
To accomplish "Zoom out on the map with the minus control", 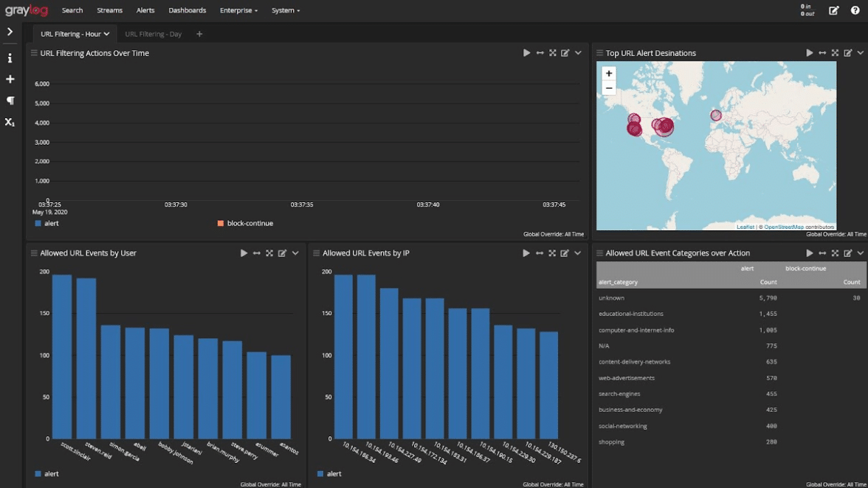I will (x=608, y=88).
